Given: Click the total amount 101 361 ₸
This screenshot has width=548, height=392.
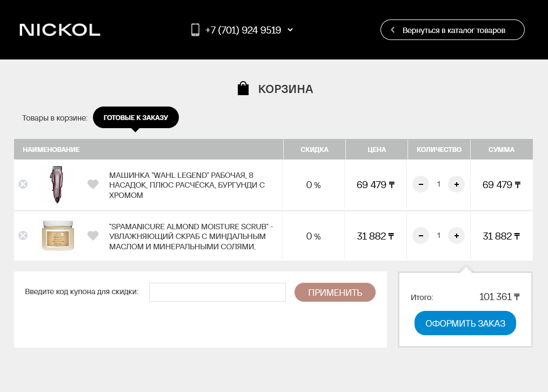Looking at the screenshot, I should (x=499, y=297).
